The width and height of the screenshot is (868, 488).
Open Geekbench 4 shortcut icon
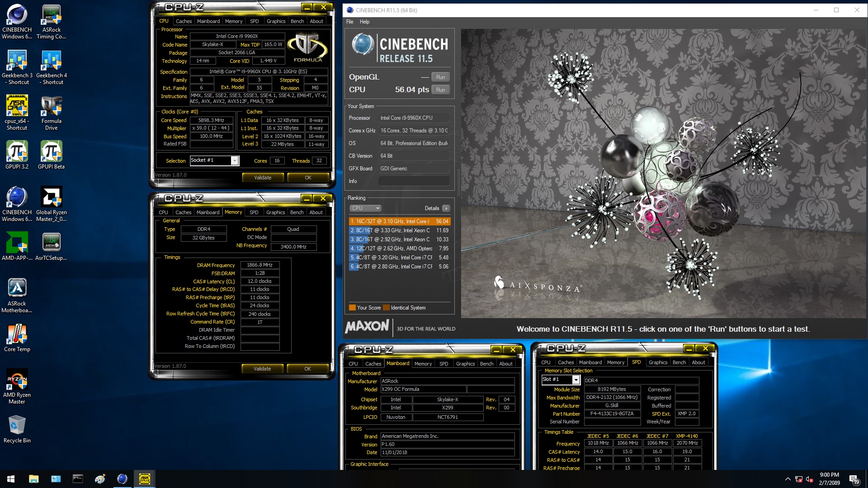pyautogui.click(x=52, y=67)
